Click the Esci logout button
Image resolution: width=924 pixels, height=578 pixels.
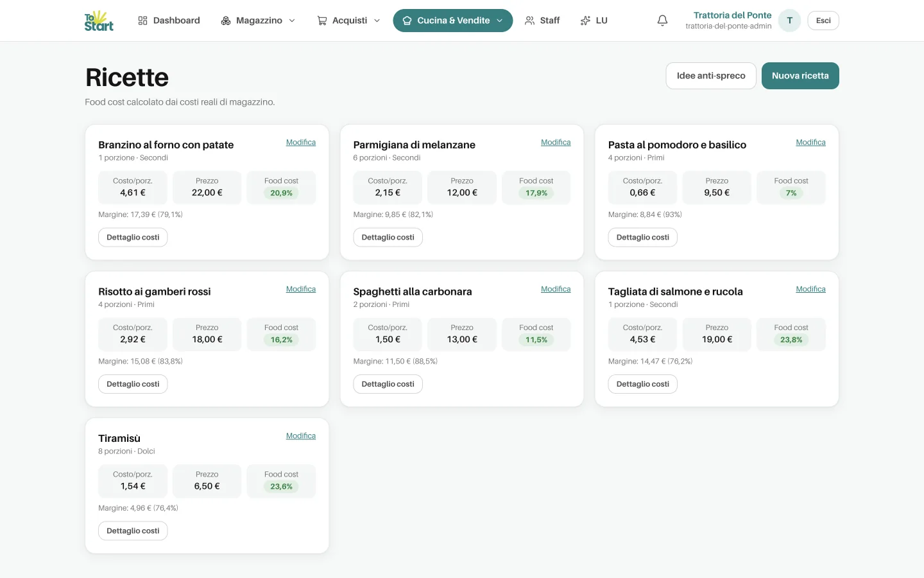823,21
